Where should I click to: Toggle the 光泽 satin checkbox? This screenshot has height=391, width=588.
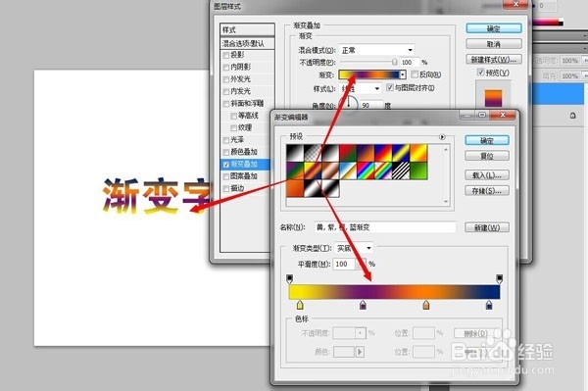pyautogui.click(x=226, y=140)
